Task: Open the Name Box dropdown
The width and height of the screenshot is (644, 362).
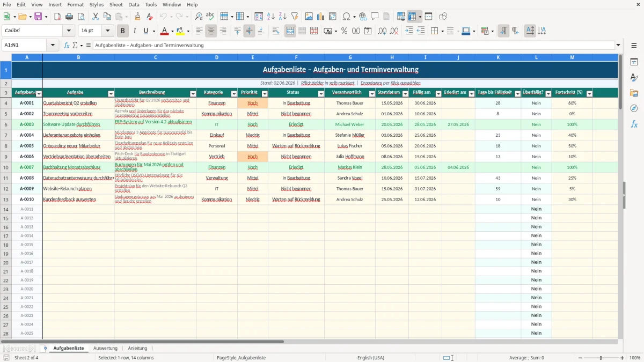Action: click(x=53, y=45)
